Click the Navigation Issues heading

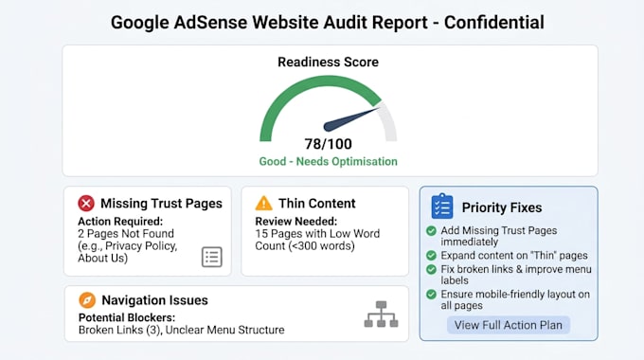click(x=154, y=300)
